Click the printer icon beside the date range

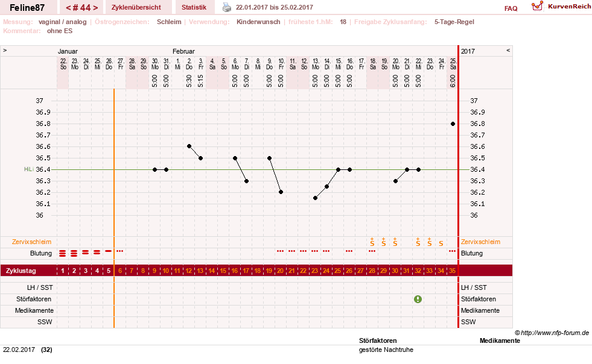[x=226, y=7]
